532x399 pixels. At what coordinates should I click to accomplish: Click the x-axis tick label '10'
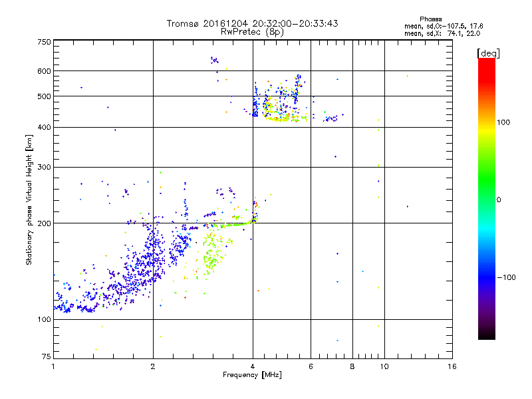(x=384, y=366)
